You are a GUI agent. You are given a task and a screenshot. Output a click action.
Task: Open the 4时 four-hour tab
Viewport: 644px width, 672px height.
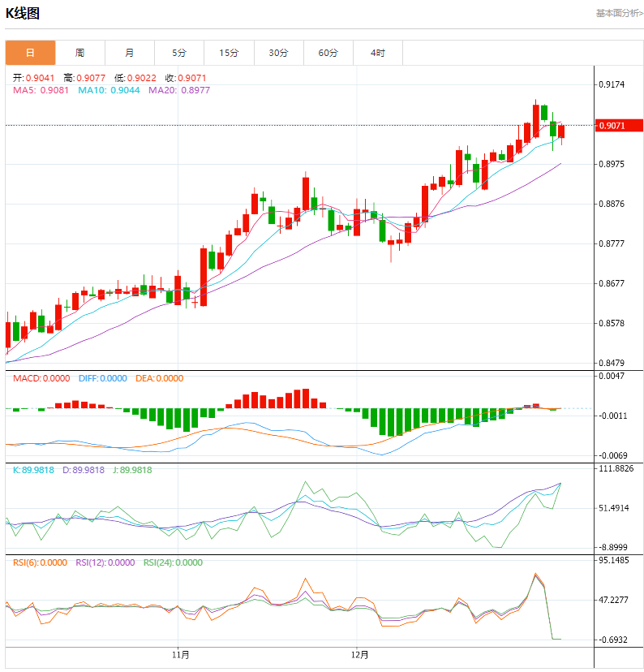378,53
